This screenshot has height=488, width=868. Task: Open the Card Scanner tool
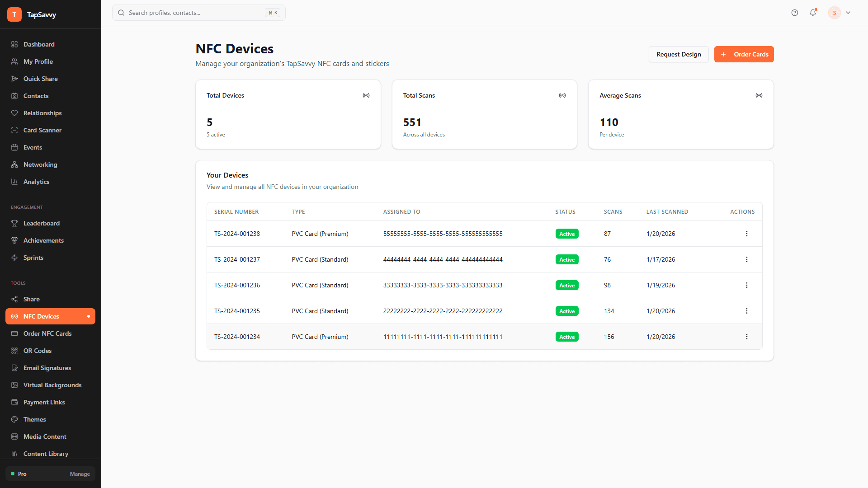click(42, 130)
